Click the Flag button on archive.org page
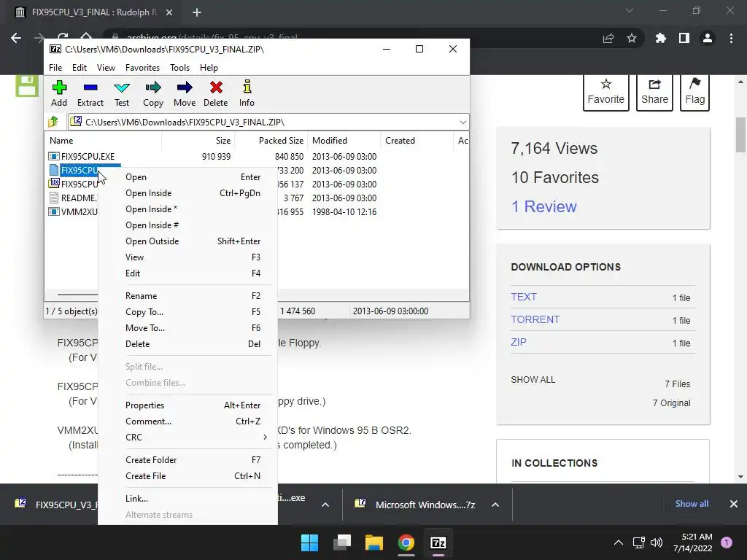 [694, 92]
